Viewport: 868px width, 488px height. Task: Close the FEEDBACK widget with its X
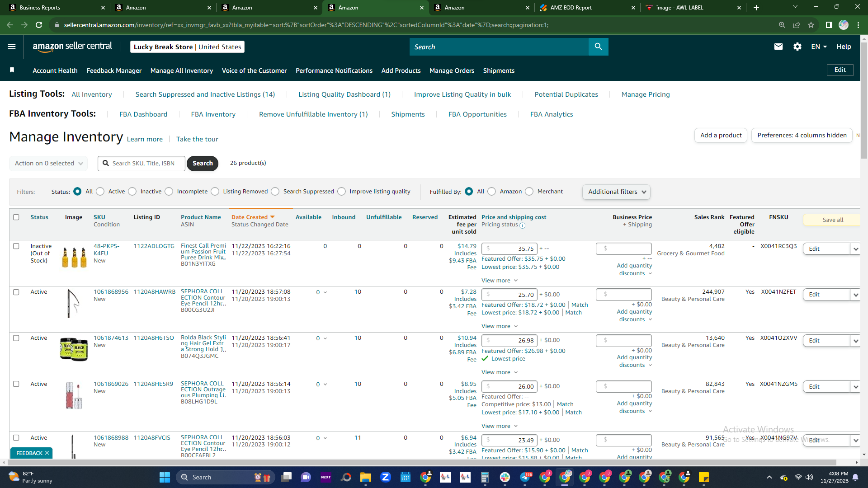[x=47, y=453]
